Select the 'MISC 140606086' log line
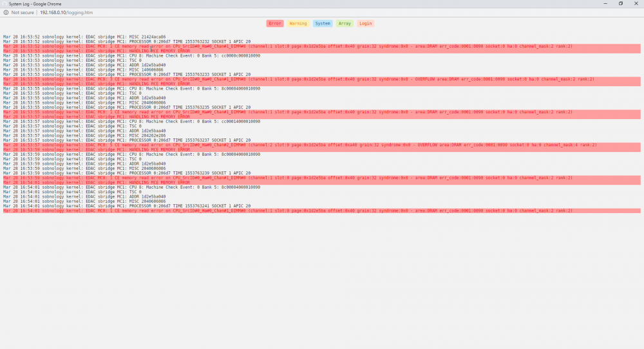 83,70
